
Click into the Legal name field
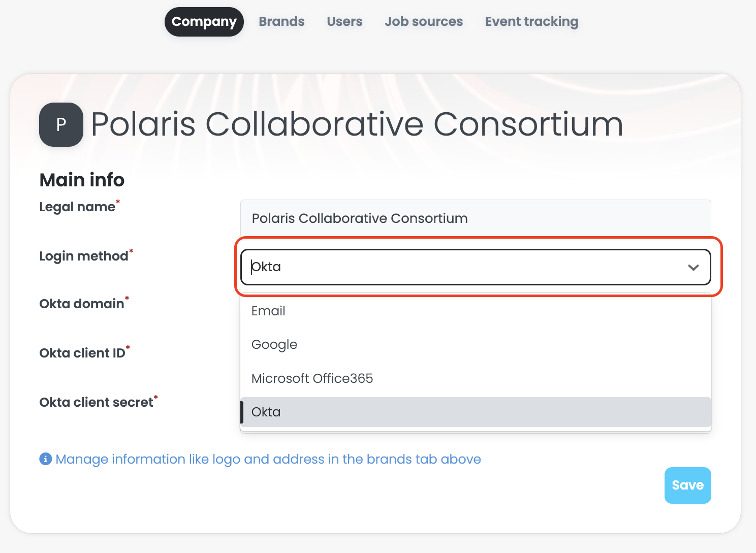point(476,218)
